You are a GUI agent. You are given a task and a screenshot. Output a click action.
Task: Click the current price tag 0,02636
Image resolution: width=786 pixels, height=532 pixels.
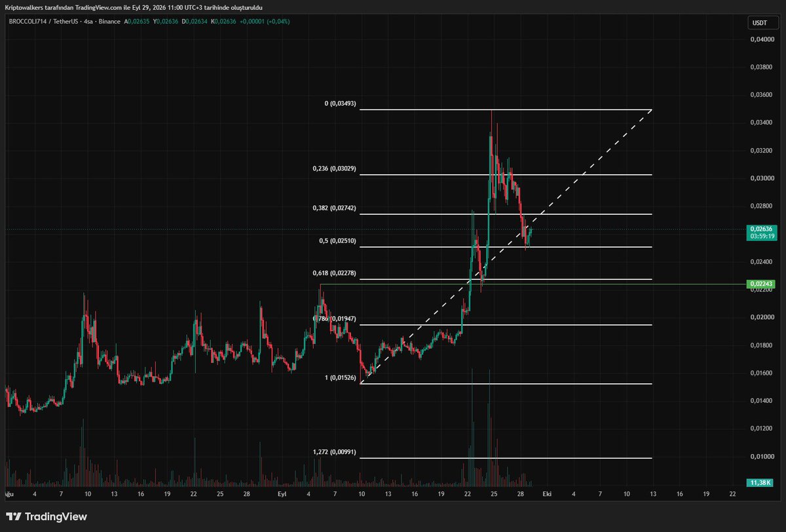pos(760,229)
